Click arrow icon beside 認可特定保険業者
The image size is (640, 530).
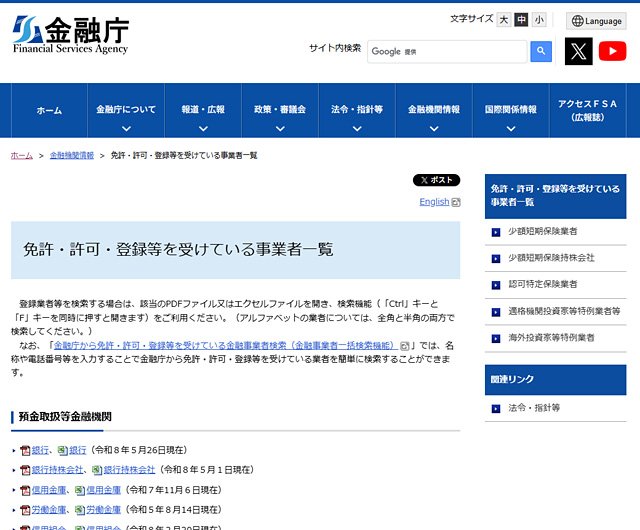tap(496, 285)
